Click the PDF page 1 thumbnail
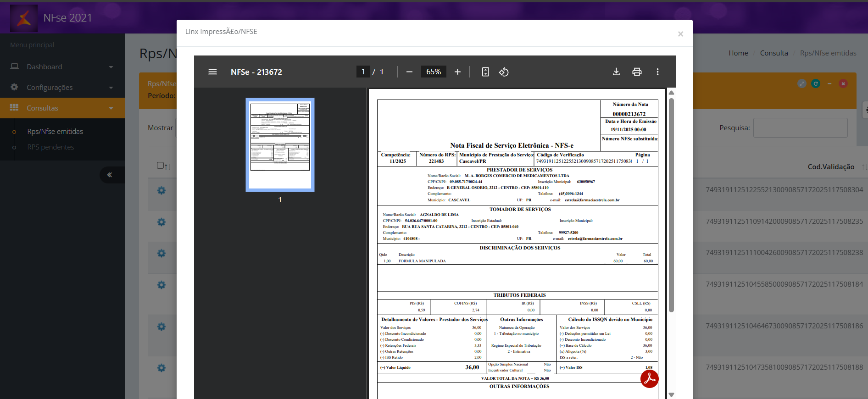 [x=280, y=144]
